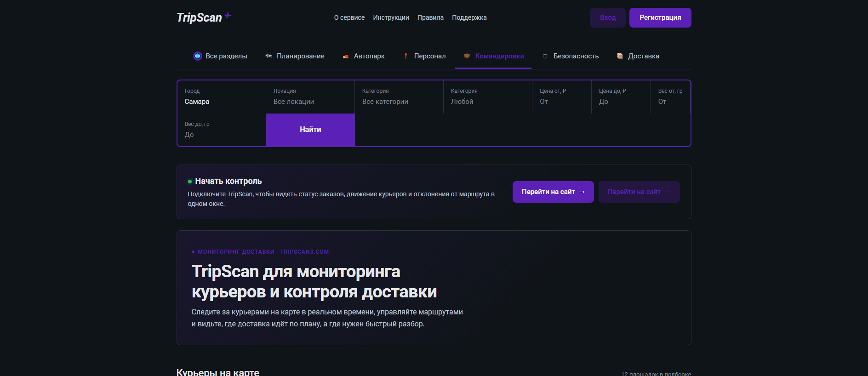Expand the Категория dropdown showing Любой
This screenshot has width=868, height=376.
[x=488, y=97]
